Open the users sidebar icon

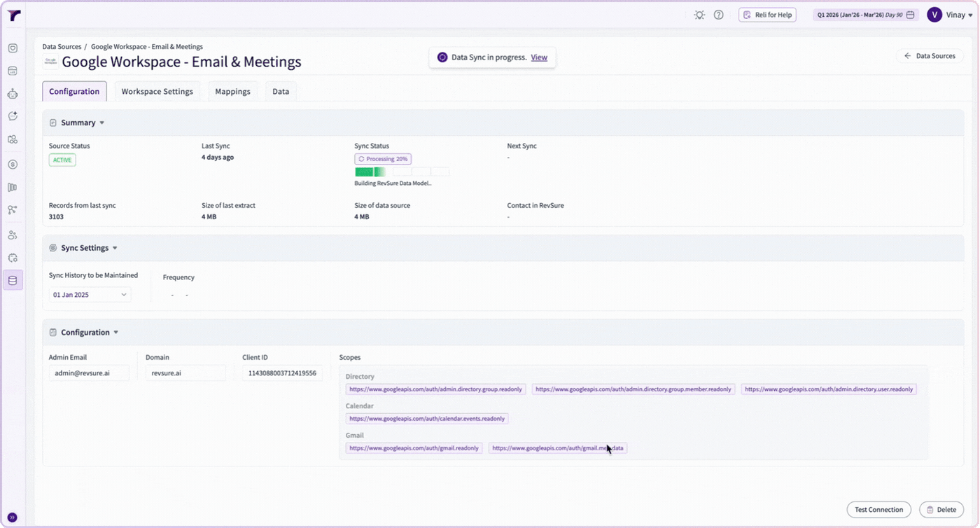click(x=13, y=235)
